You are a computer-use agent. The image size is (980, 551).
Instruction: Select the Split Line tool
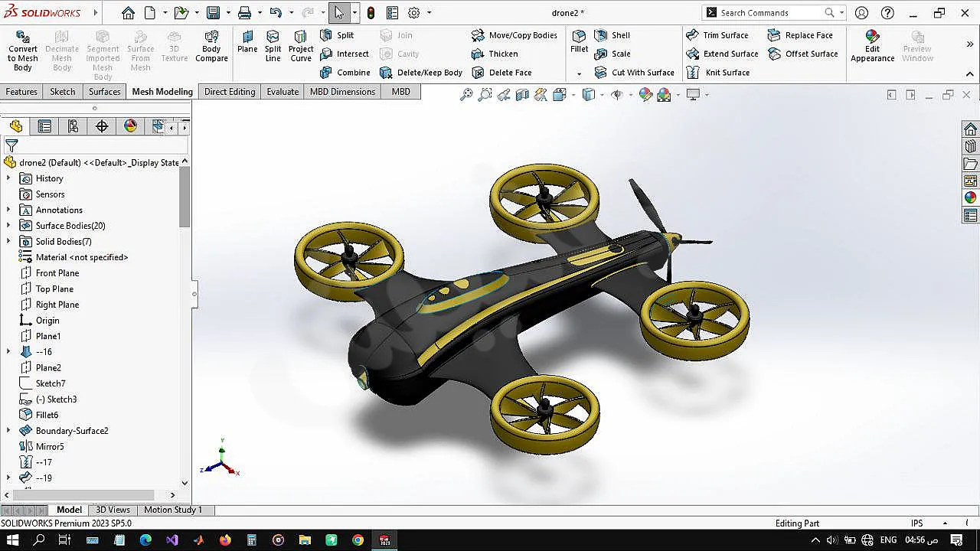point(273,47)
